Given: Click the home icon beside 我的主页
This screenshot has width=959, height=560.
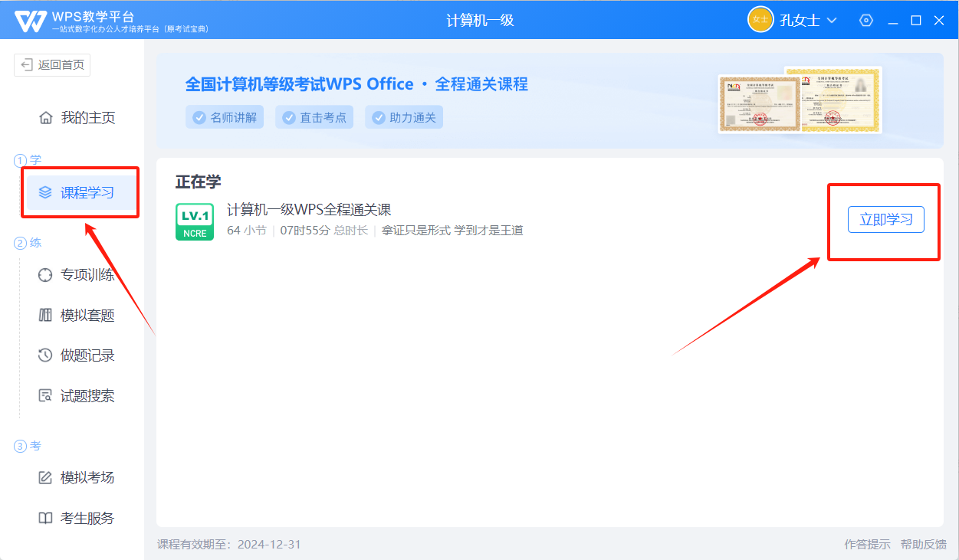Looking at the screenshot, I should 45,118.
